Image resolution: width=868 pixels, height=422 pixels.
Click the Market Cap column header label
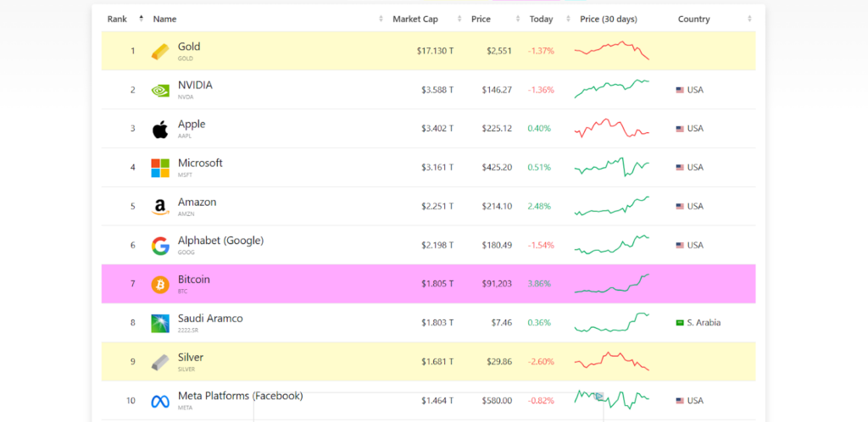tap(415, 19)
